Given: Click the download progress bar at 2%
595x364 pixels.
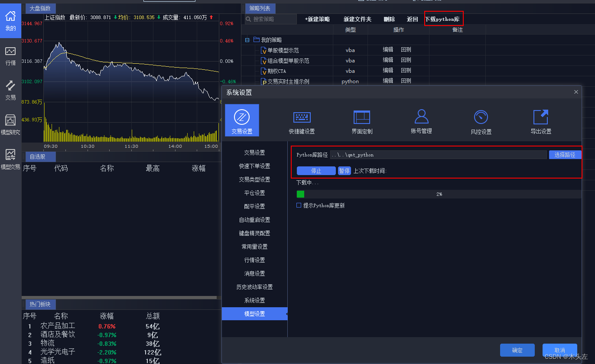Looking at the screenshot, I should coord(439,194).
